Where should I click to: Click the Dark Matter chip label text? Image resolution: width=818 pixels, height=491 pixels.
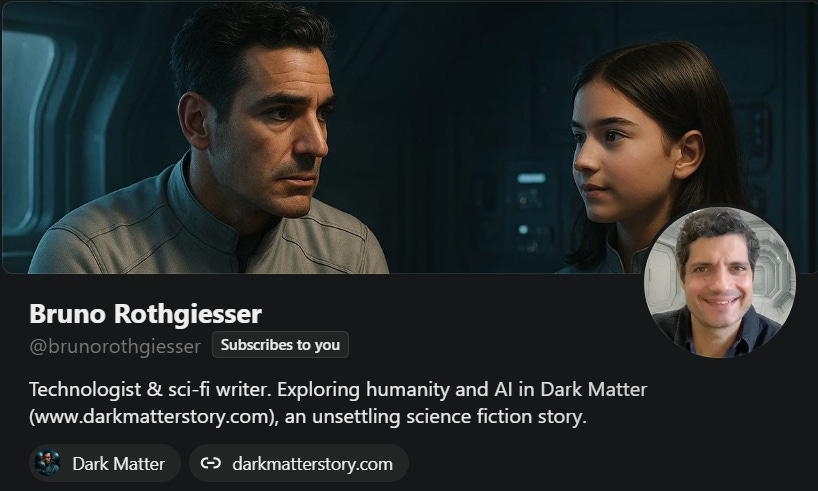click(x=118, y=463)
